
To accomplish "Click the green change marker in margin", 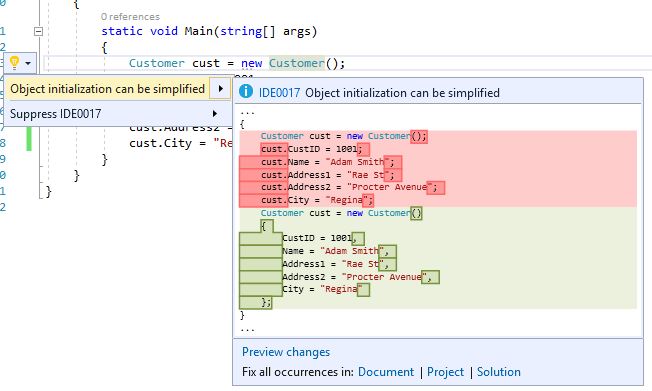I will [29, 139].
